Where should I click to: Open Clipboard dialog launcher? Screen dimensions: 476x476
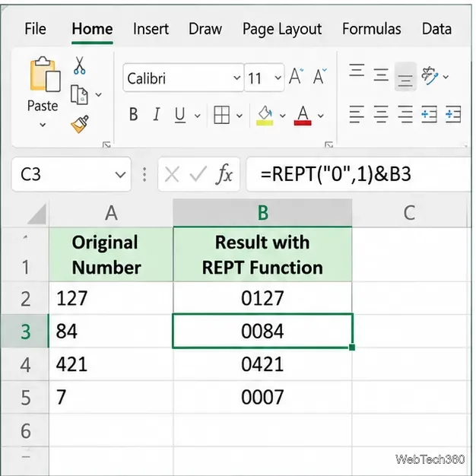pos(106,144)
